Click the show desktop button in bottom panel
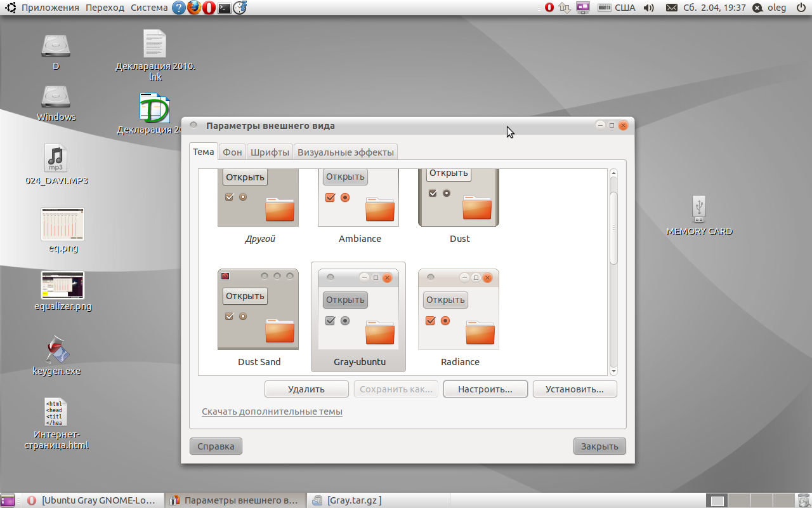Image resolution: width=812 pixels, height=508 pixels. coord(8,500)
